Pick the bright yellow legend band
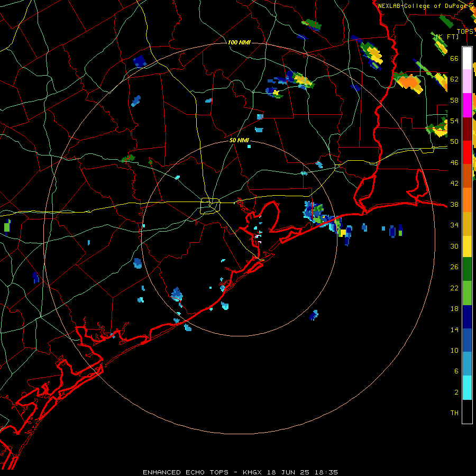Viewport: 476px width, 476px height. pos(467,246)
